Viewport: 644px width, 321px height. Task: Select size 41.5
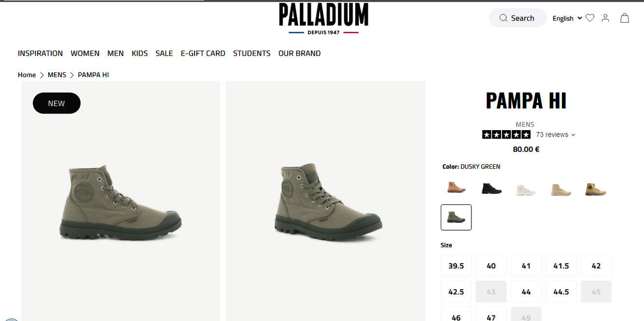(x=561, y=266)
